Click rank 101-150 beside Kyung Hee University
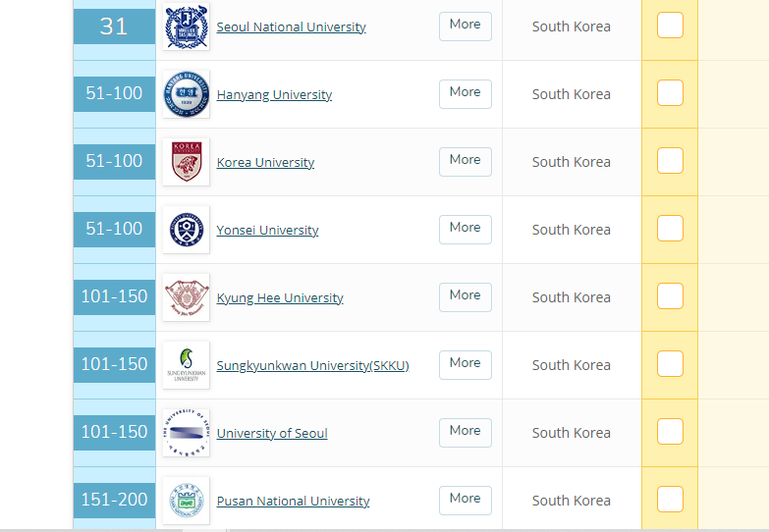This screenshot has width=769, height=532. pyautogui.click(x=114, y=296)
